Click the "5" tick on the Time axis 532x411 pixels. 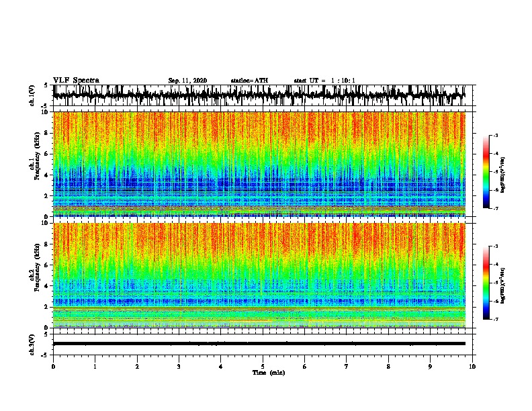(x=263, y=367)
